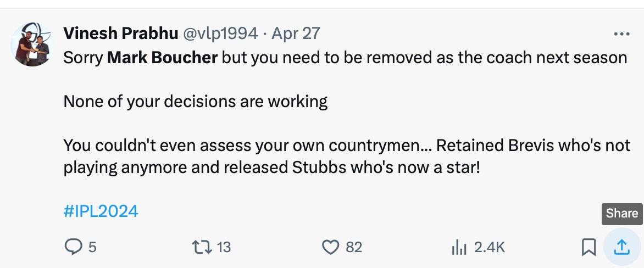The width and height of the screenshot is (644, 268).
Task: Click the reply count of 5
Action: pos(92,248)
